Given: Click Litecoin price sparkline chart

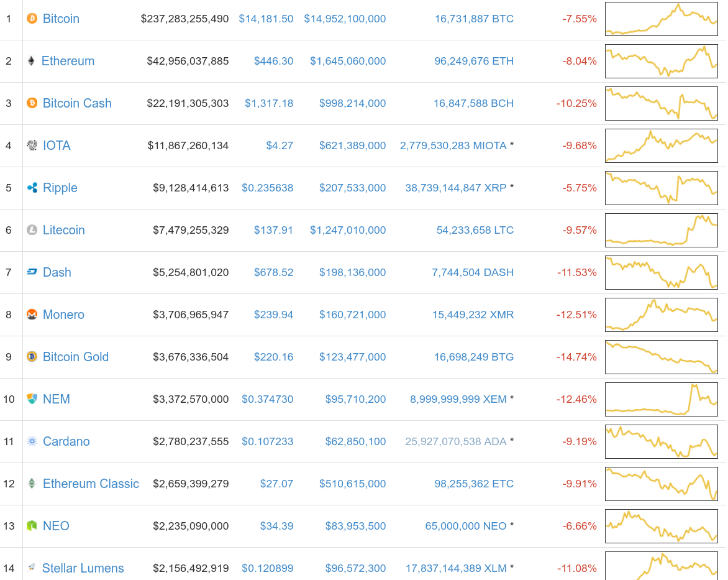Looking at the screenshot, I should tap(662, 231).
